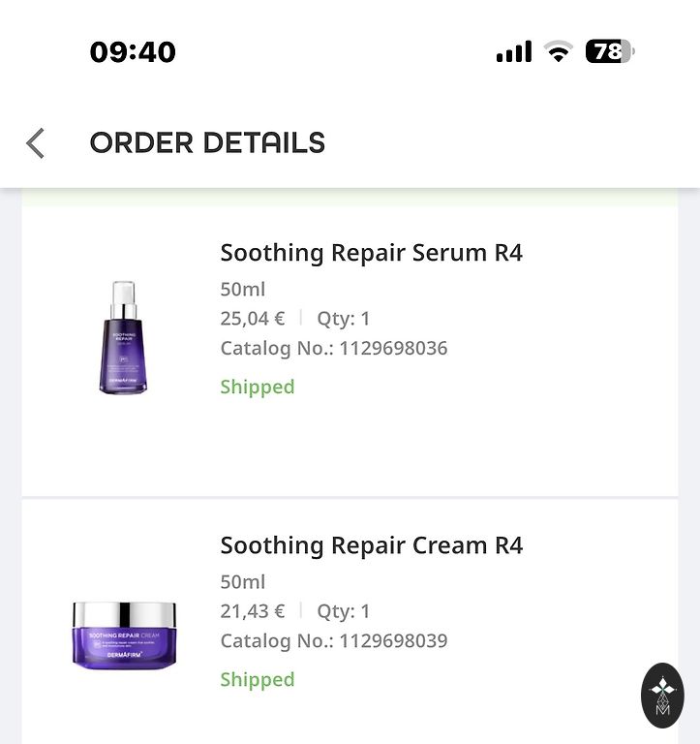
Task: Tap the 09:40 clock in status bar
Action: (x=133, y=51)
